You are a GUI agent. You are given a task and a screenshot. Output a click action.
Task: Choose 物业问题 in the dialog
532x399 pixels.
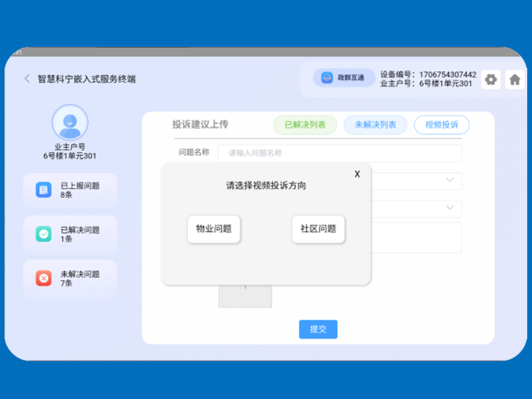pyautogui.click(x=214, y=229)
